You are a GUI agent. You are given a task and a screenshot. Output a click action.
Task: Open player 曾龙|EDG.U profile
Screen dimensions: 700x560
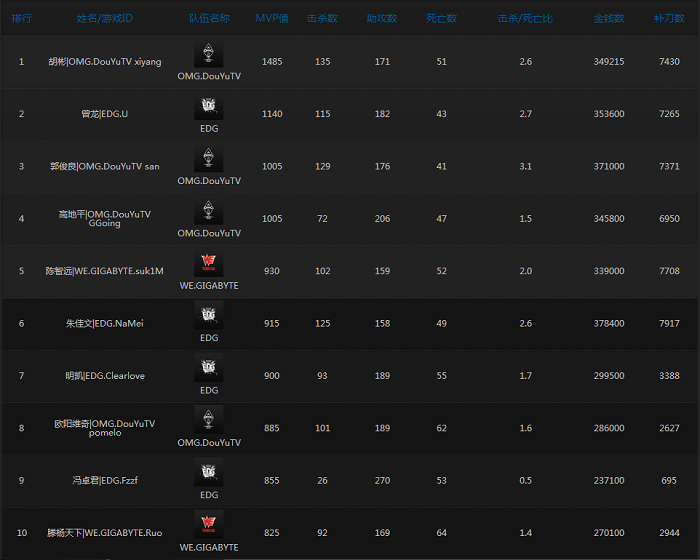point(104,114)
